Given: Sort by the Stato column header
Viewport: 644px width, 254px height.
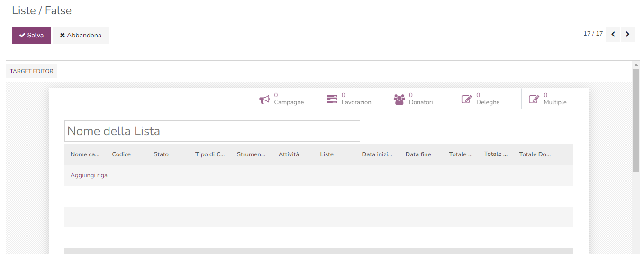Looking at the screenshot, I should click(161, 154).
